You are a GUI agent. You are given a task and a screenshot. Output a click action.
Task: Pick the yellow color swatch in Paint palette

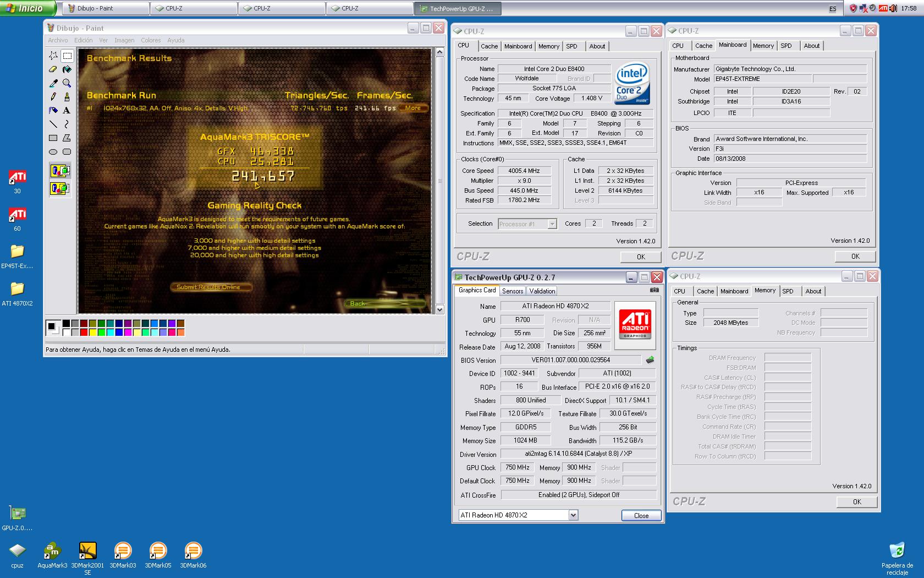coord(92,332)
